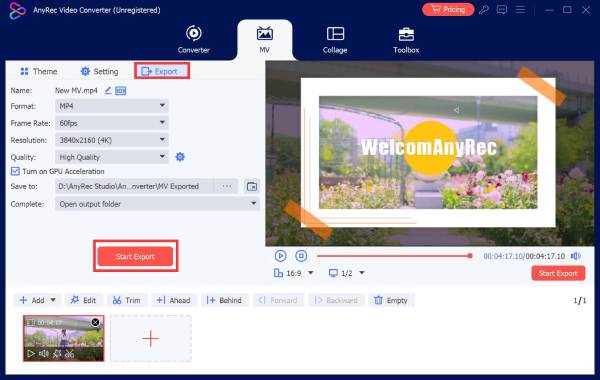Select the Theme sub-tab
The height and width of the screenshot is (380, 600).
[x=39, y=72]
